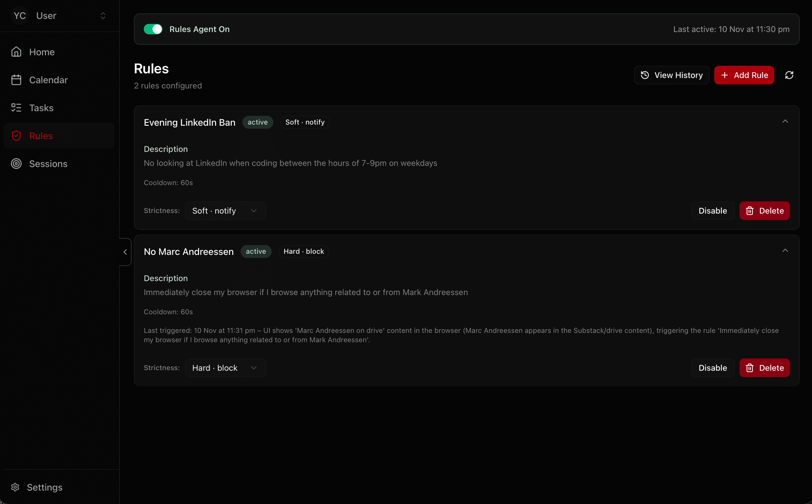
Task: Click the Home icon in the sidebar
Action: 16,52
